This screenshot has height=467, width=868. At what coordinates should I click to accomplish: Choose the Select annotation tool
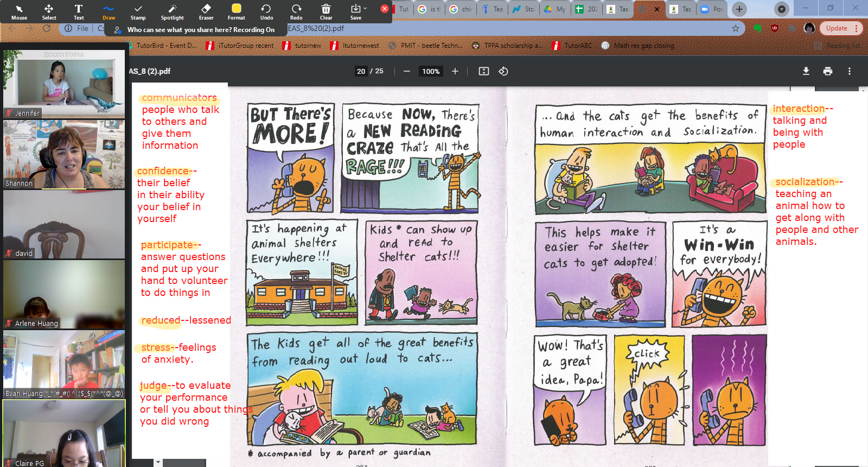tap(49, 12)
